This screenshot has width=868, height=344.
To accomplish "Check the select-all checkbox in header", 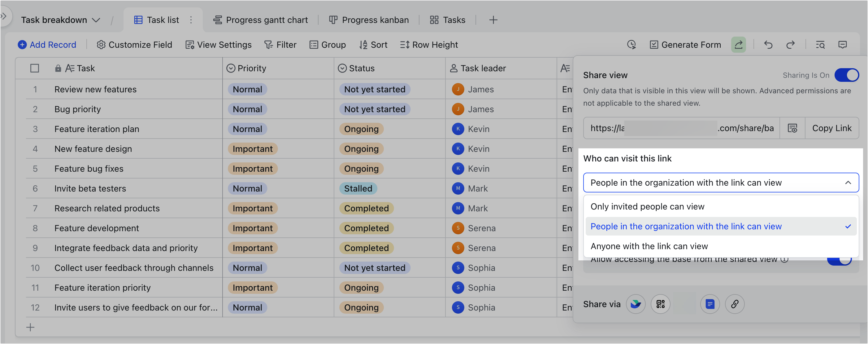I will coord(34,68).
